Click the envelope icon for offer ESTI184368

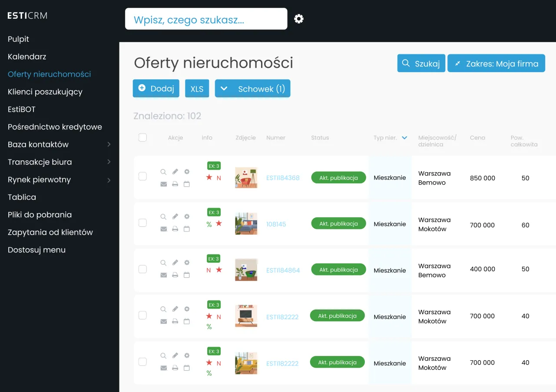(164, 184)
